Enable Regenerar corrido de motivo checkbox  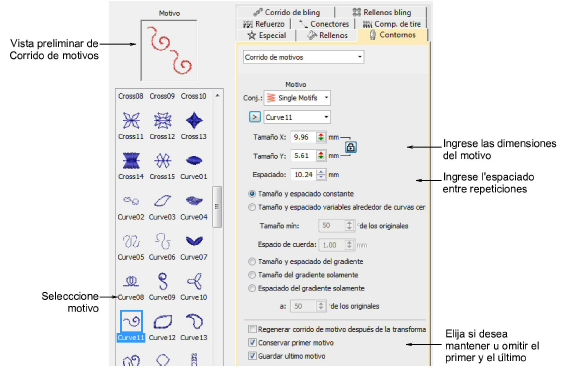[253, 329]
